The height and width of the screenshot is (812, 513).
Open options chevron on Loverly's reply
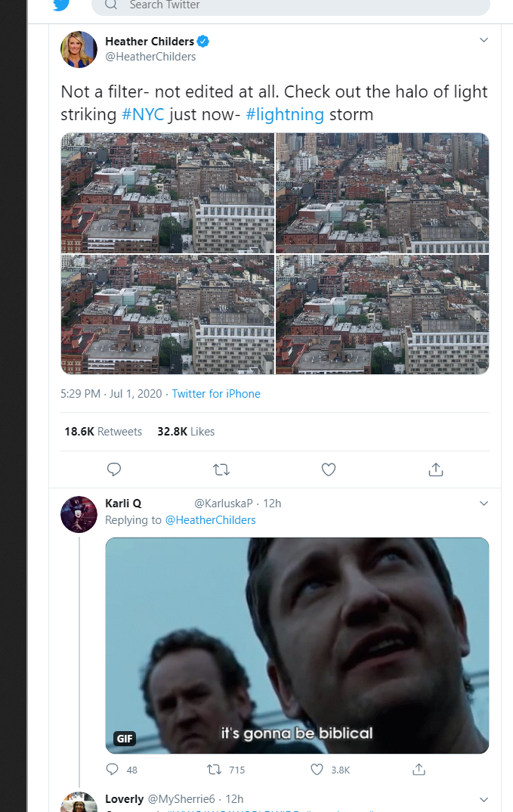click(x=484, y=799)
